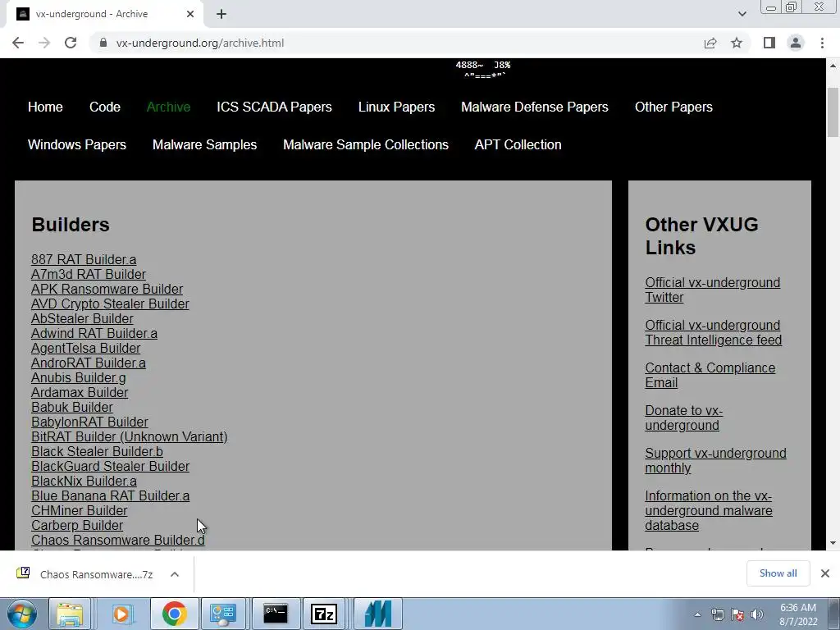Open BitRAT Builder (Unknown Variant) link

coord(129,436)
